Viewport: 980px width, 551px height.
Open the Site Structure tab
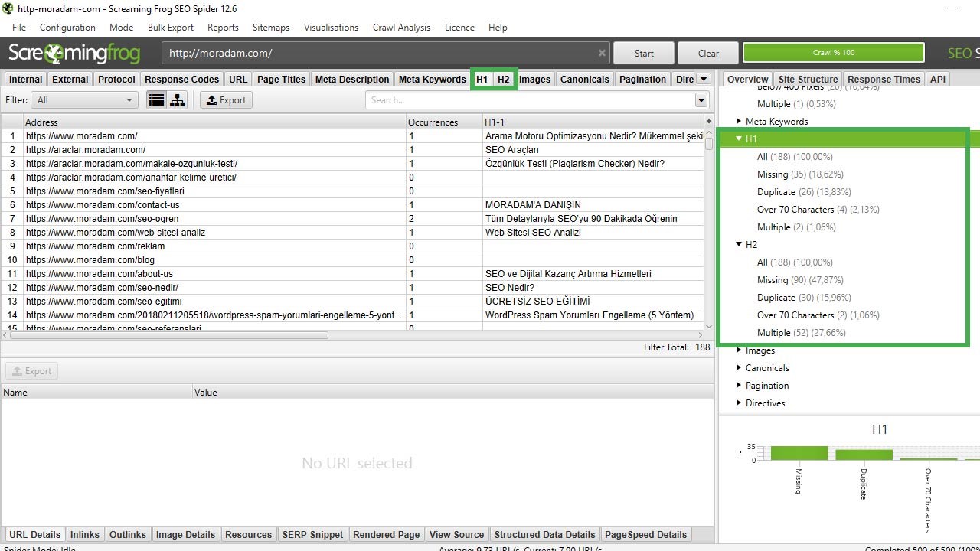[808, 79]
